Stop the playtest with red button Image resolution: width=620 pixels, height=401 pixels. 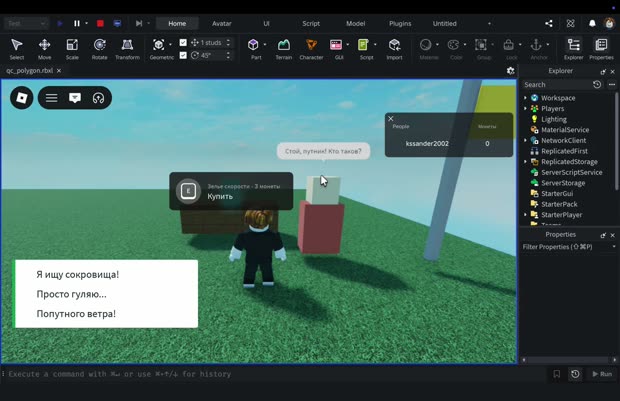click(100, 24)
